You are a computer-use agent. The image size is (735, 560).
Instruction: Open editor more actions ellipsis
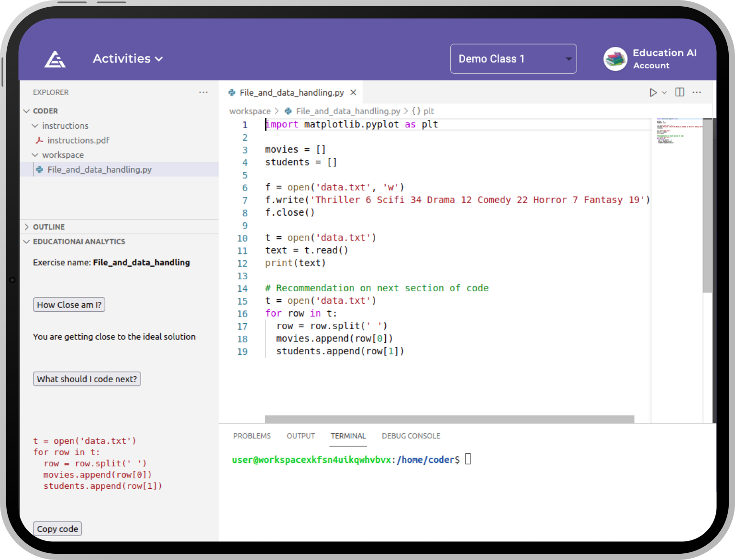click(x=697, y=92)
